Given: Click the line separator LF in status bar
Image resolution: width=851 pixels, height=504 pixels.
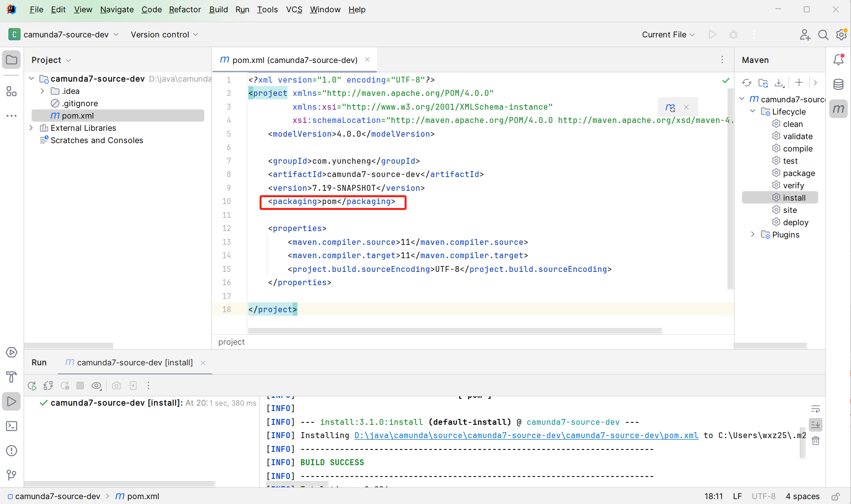Looking at the screenshot, I should click(x=737, y=497).
